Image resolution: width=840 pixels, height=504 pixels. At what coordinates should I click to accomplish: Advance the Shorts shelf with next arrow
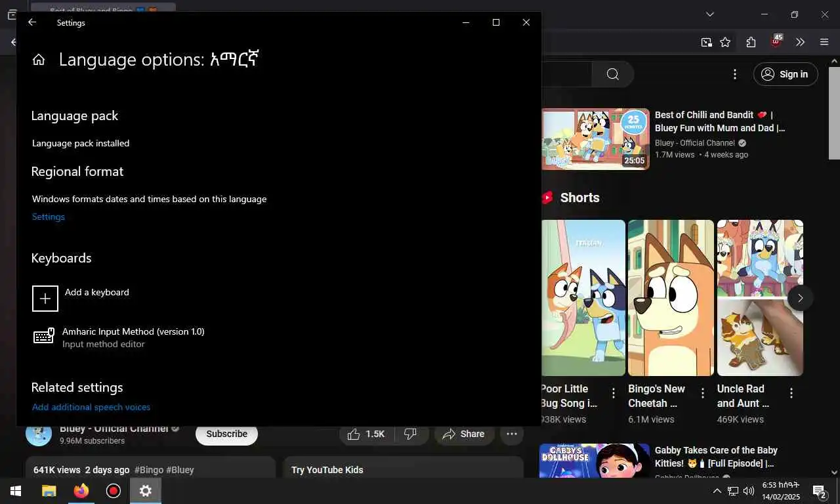pos(800,298)
